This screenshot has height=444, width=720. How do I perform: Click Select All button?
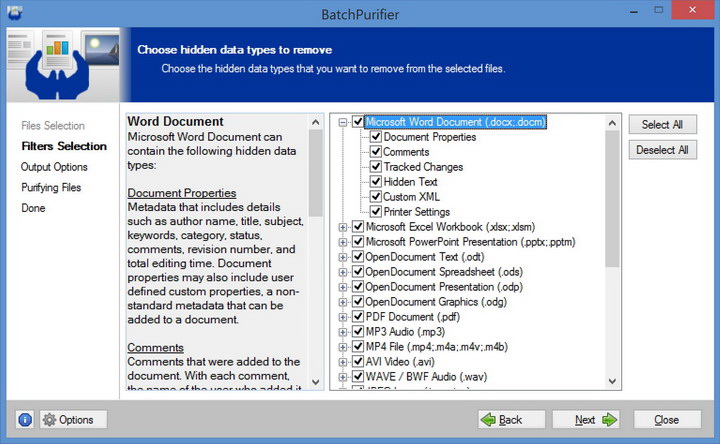pyautogui.click(x=662, y=124)
